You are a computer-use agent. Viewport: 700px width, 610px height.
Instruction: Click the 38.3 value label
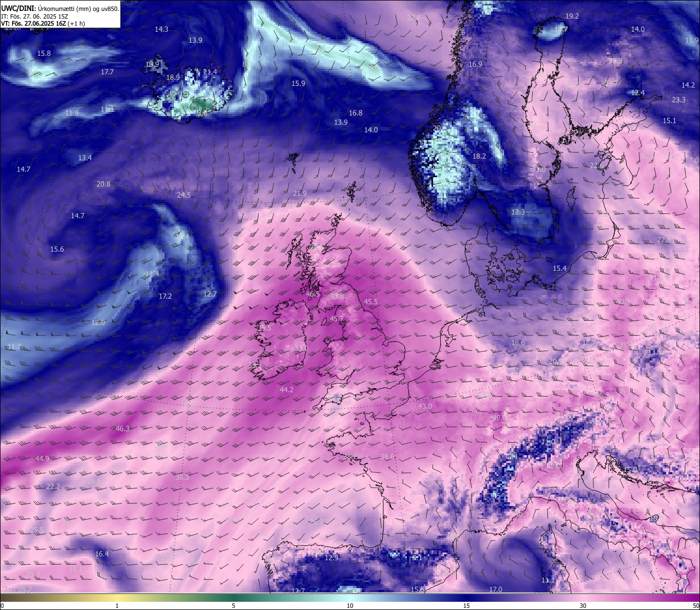pyautogui.click(x=182, y=478)
